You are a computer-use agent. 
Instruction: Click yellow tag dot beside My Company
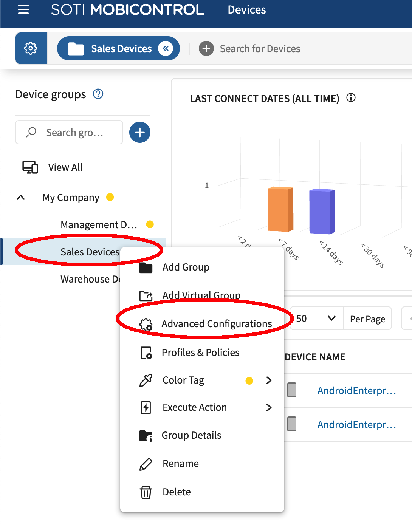[110, 197]
